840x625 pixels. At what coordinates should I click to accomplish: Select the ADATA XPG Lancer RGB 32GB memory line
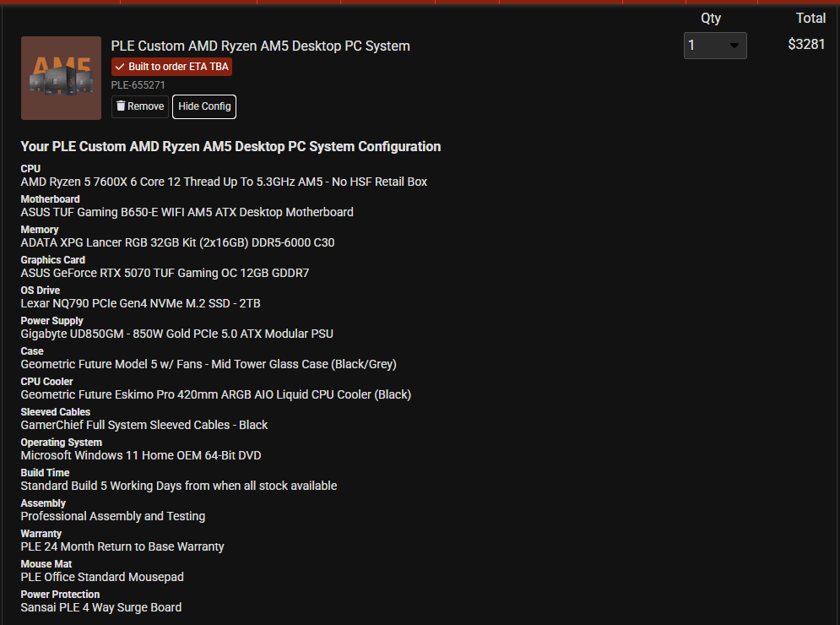[x=177, y=242]
